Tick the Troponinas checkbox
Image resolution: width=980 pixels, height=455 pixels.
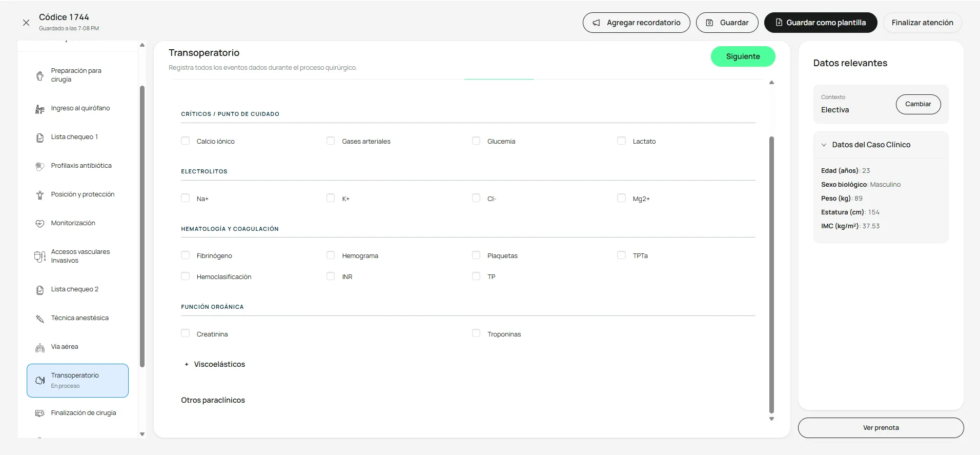pyautogui.click(x=476, y=333)
